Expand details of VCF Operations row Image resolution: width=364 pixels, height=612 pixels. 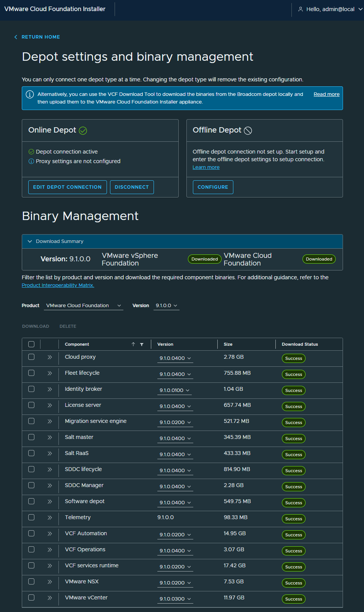coord(50,550)
